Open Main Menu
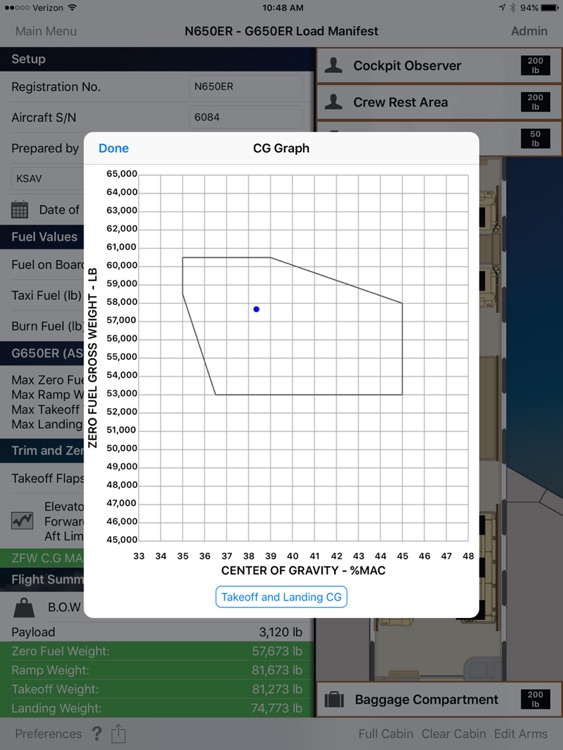 (x=46, y=31)
